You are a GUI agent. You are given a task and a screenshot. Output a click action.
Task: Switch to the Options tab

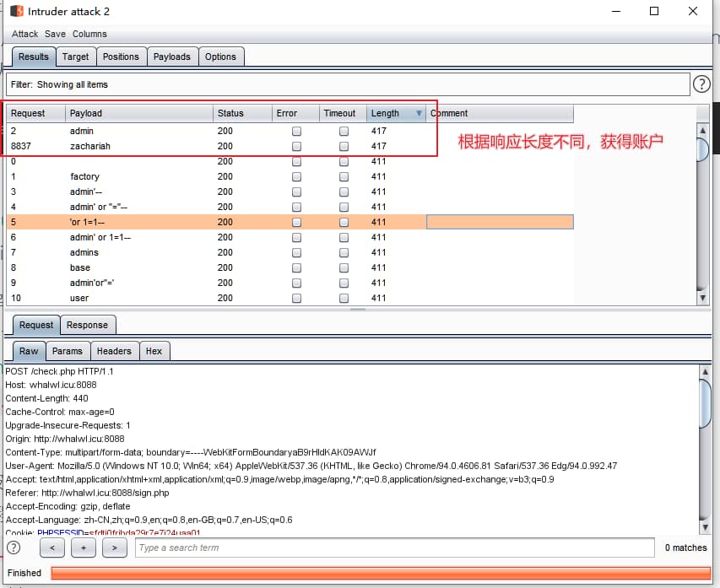[221, 57]
